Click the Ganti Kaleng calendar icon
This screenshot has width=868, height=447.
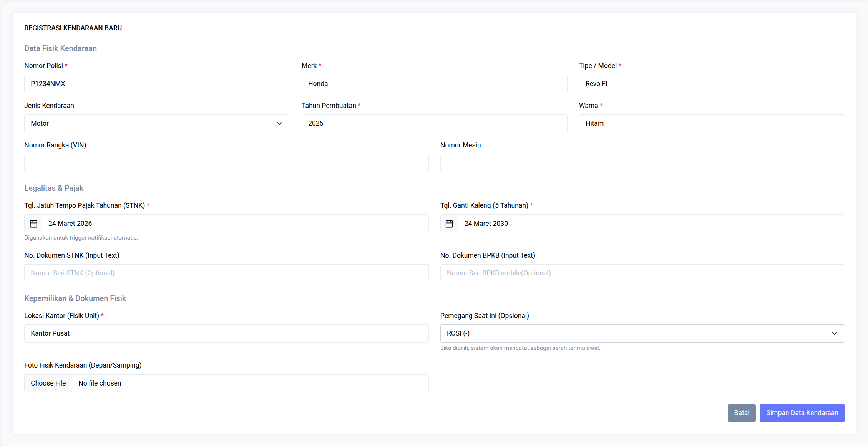(x=449, y=223)
